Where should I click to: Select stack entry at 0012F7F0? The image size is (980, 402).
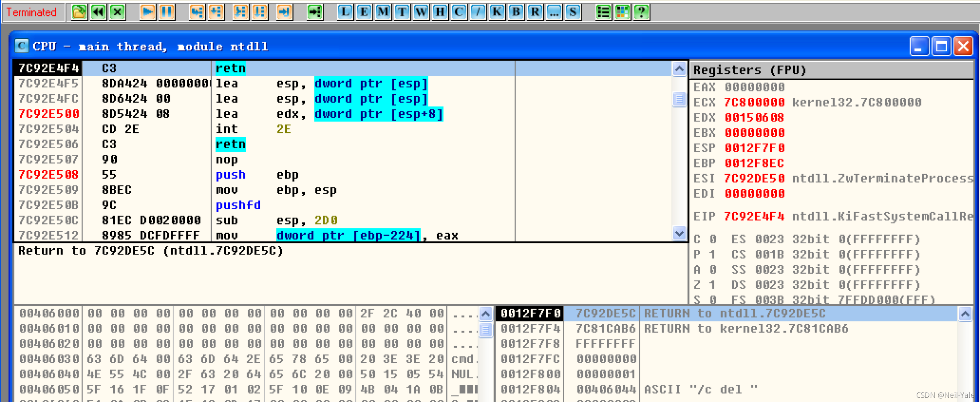[x=727, y=313]
